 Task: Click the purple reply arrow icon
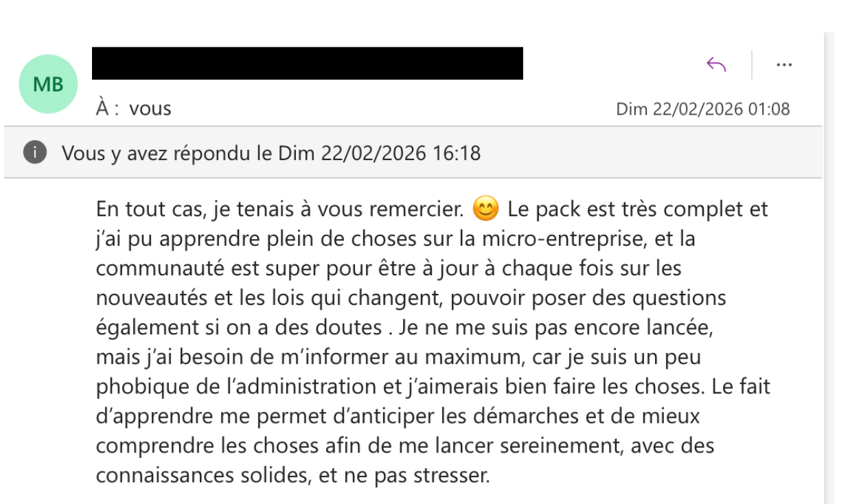716,65
